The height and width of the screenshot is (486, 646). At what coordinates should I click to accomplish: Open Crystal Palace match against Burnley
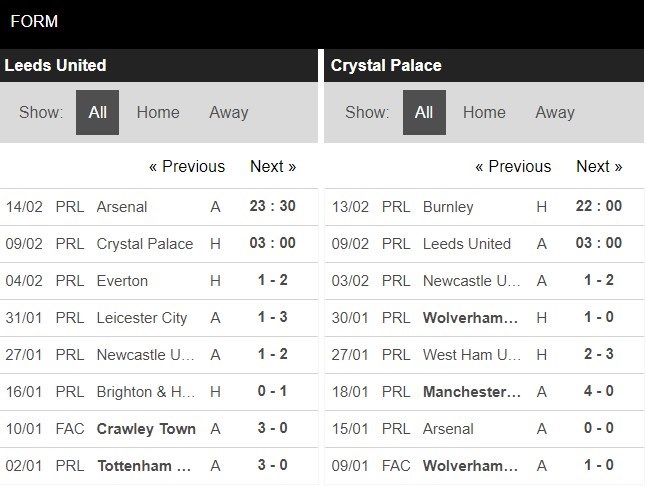[x=450, y=207]
